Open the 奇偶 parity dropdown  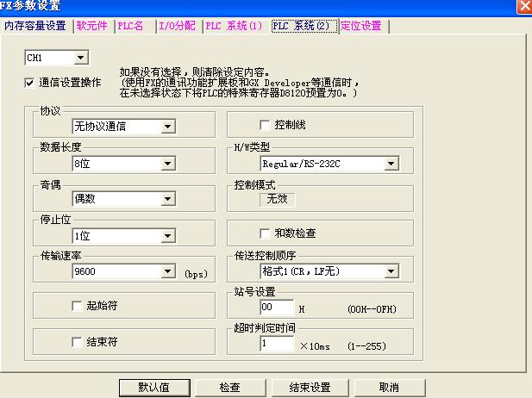coord(167,199)
